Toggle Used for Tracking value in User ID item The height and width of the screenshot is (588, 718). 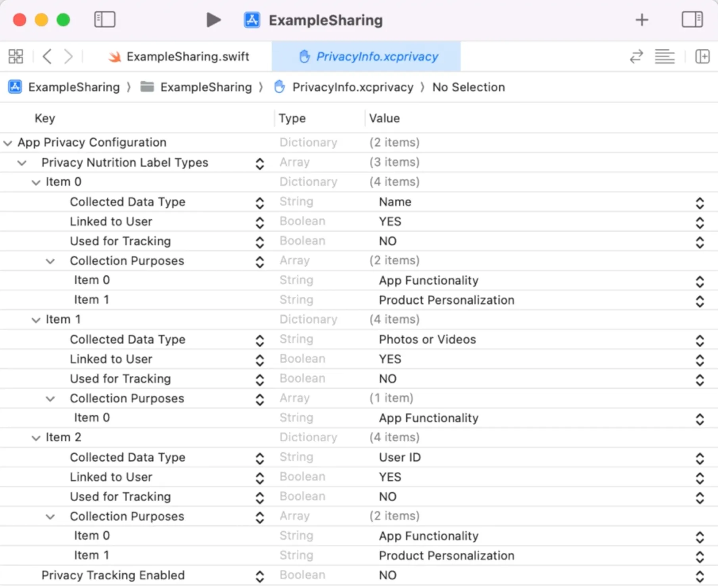click(x=700, y=498)
